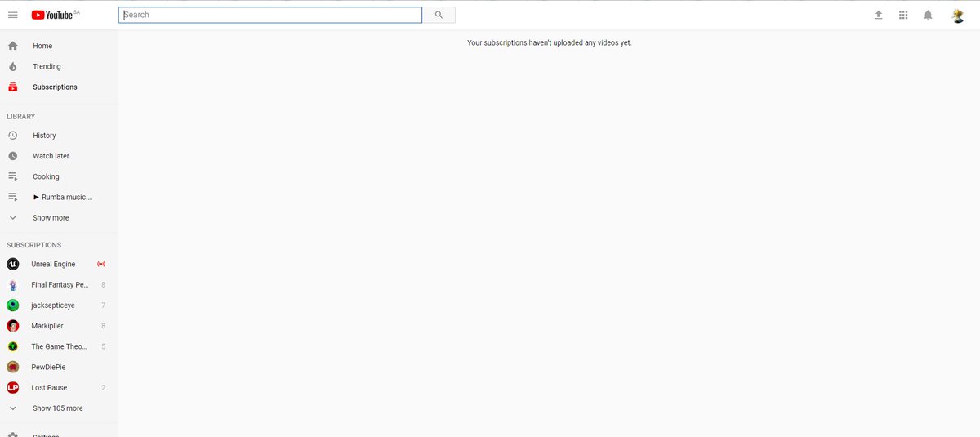
Task: Click the History clock icon
Action: (13, 136)
